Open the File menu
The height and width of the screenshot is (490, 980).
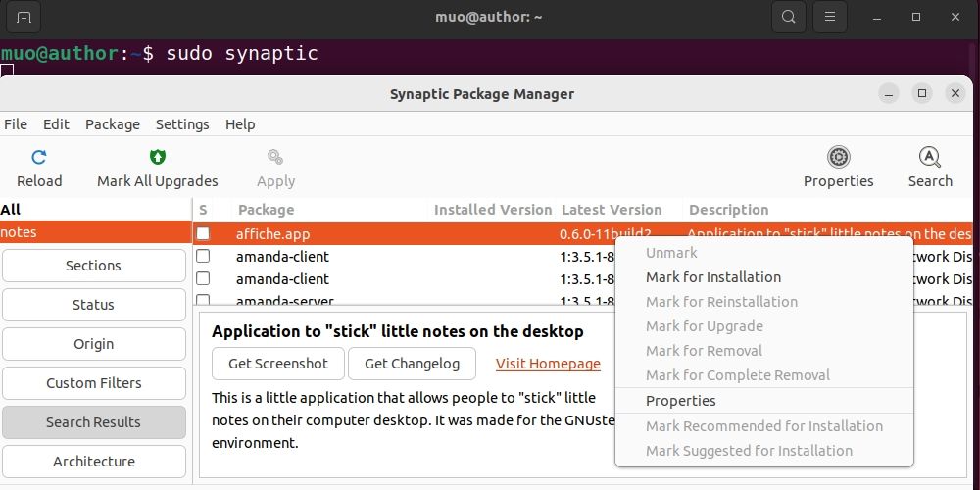coord(16,124)
